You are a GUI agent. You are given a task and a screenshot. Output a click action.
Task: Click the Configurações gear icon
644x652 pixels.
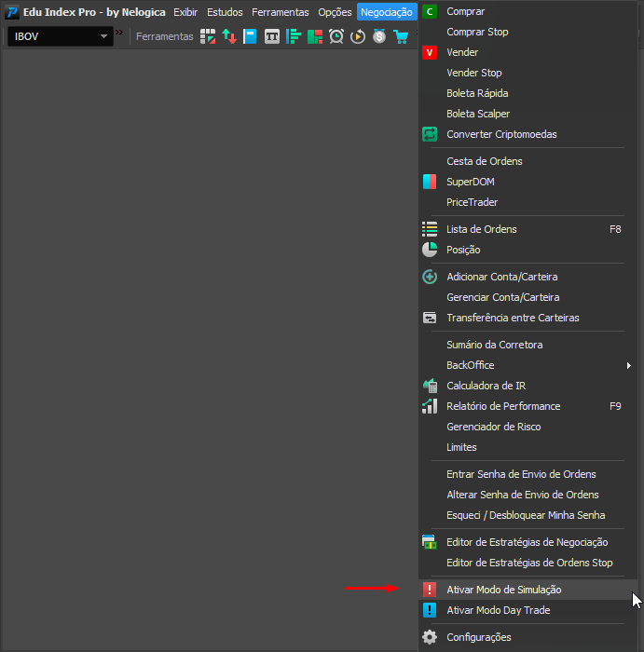click(430, 637)
